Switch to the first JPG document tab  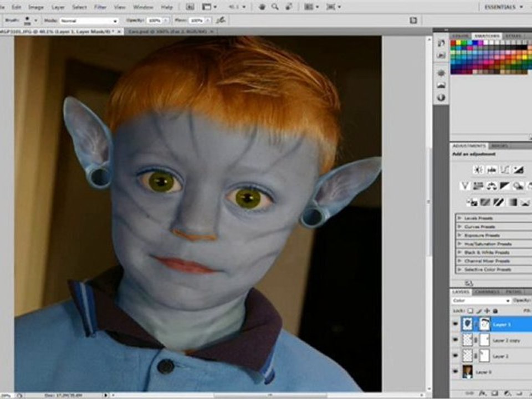click(62, 32)
